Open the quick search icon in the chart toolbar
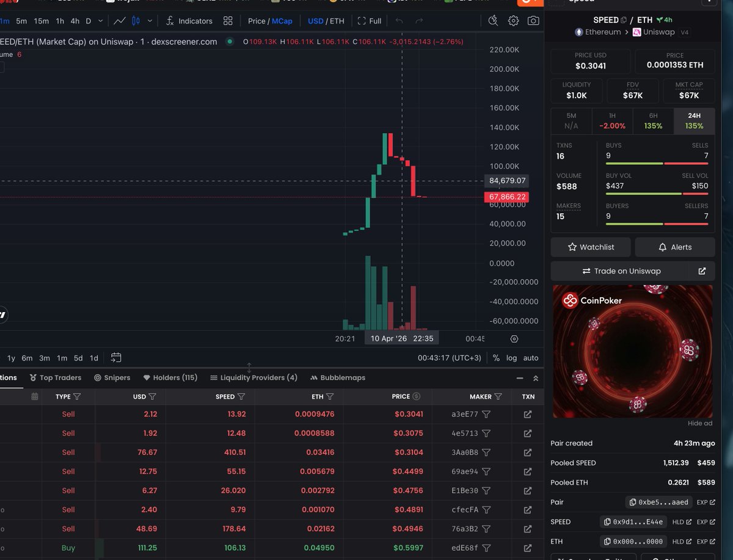The width and height of the screenshot is (733, 560). pyautogui.click(x=494, y=21)
